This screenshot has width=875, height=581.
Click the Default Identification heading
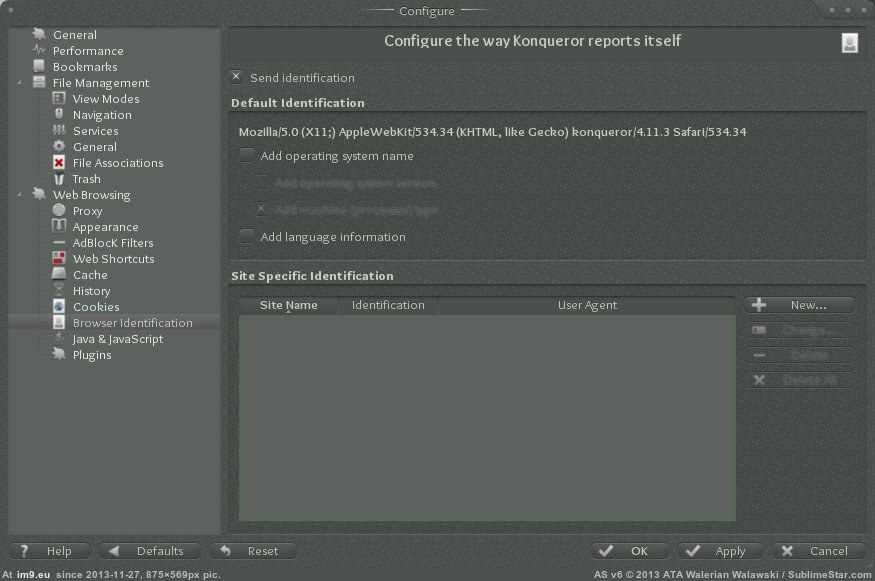point(297,103)
